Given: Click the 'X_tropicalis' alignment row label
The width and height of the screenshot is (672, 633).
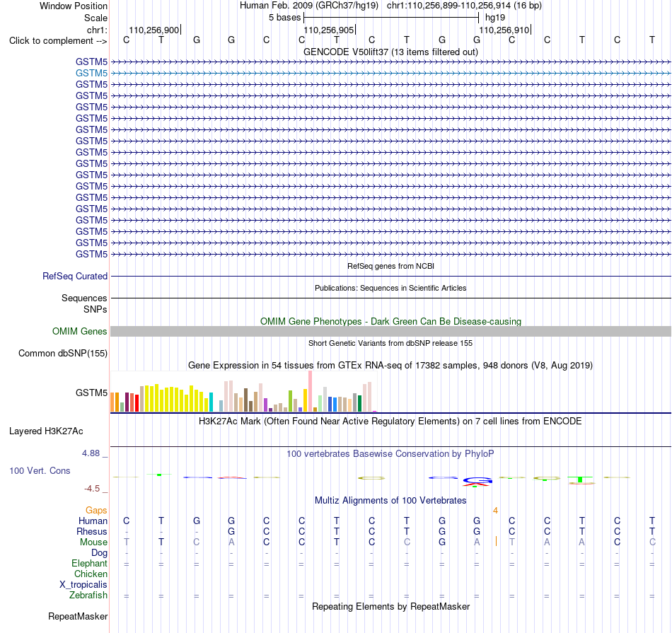Looking at the screenshot, I should (83, 585).
